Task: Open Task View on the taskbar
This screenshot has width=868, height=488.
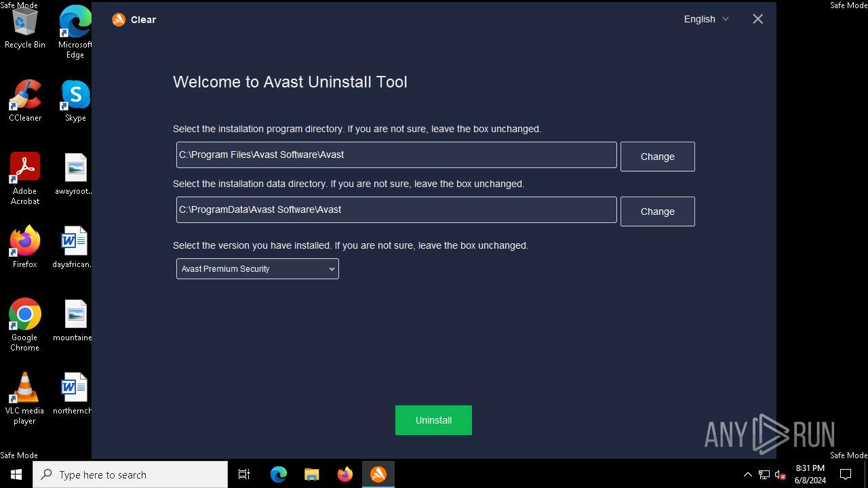Action: point(244,474)
